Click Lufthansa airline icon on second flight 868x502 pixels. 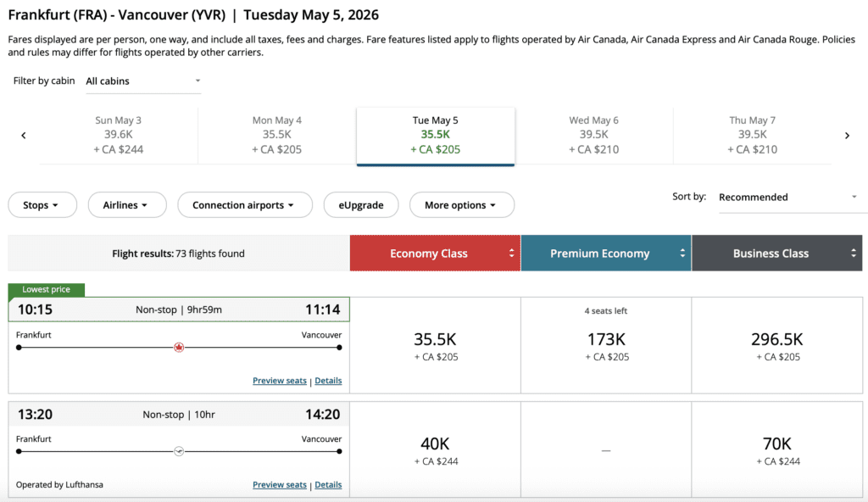[x=179, y=451]
